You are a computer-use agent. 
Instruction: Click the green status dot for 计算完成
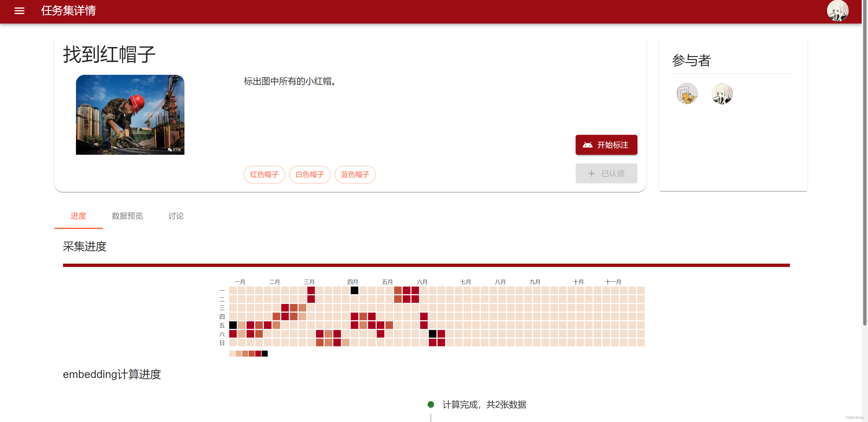click(x=430, y=404)
